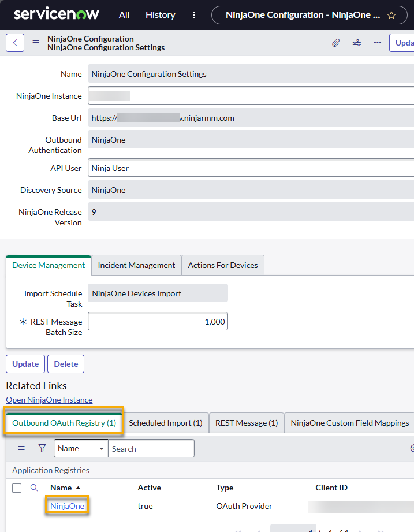Open the form personalization sliders icon
Viewport: 414px width, 532px height.
357,43
